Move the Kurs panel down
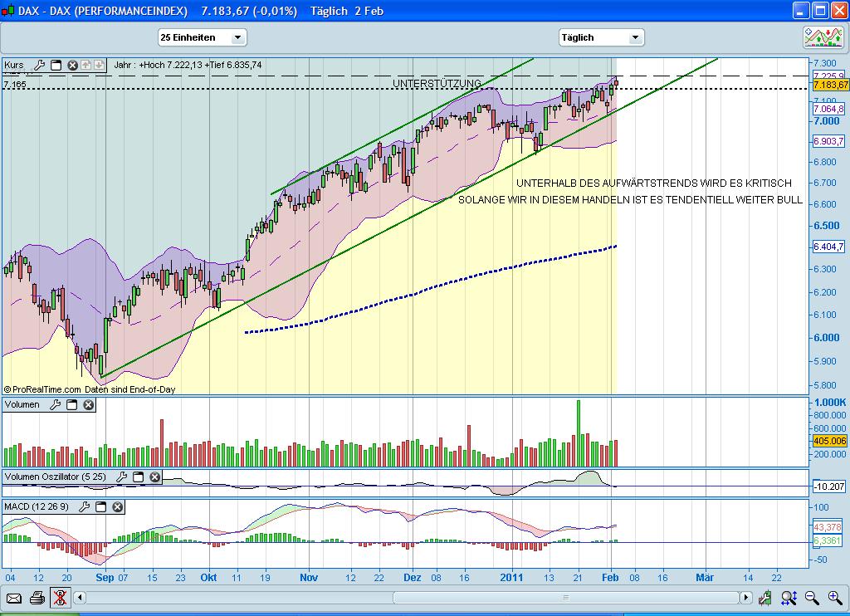This screenshot has width=850, height=616. click(99, 65)
